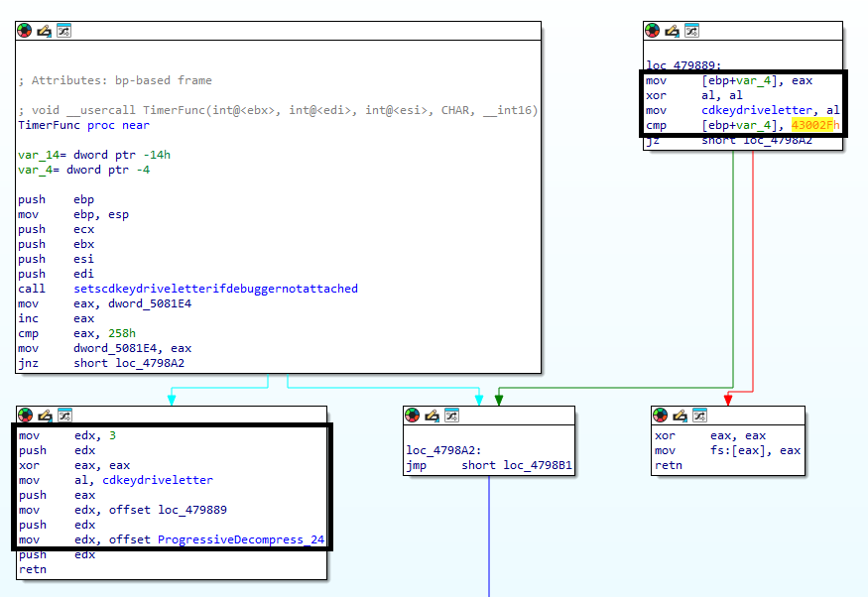Viewport: 868px width, 597px height.
Task: Click 'push eax' instruction
Action: [57, 496]
